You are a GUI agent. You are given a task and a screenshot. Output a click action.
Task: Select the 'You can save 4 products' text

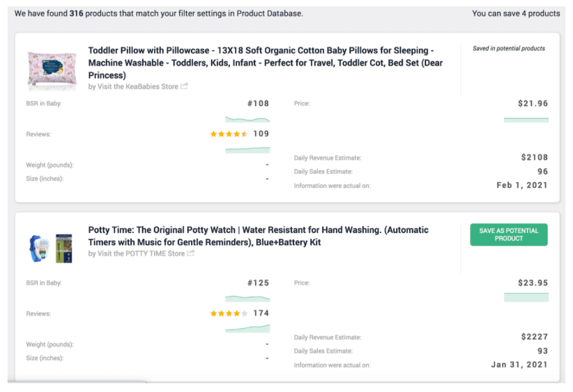coord(516,14)
